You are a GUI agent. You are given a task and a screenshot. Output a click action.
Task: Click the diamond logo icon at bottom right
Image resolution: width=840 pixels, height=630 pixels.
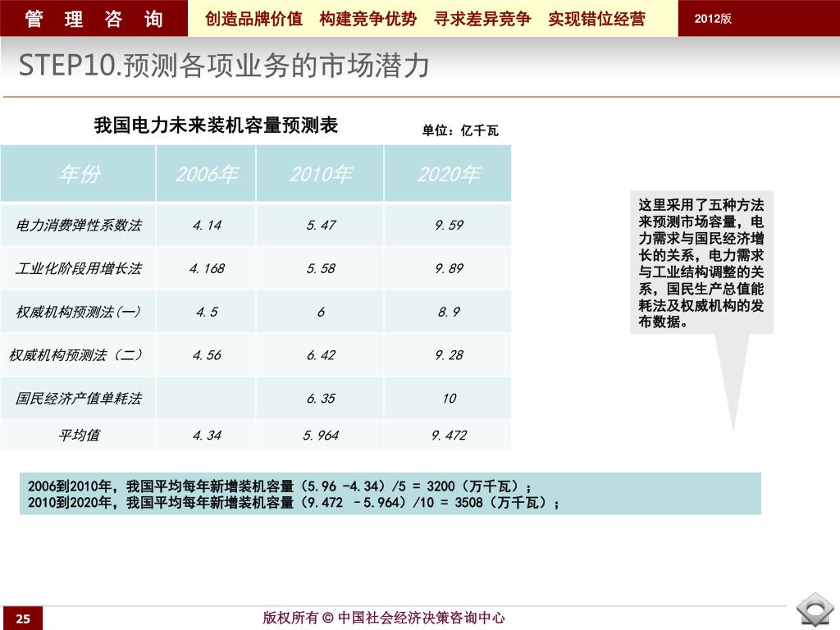(815, 609)
